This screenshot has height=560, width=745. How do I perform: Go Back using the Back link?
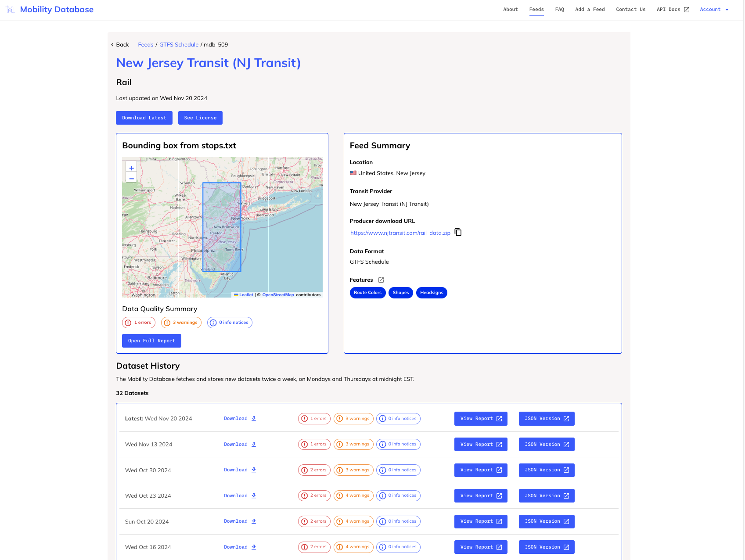click(x=120, y=45)
